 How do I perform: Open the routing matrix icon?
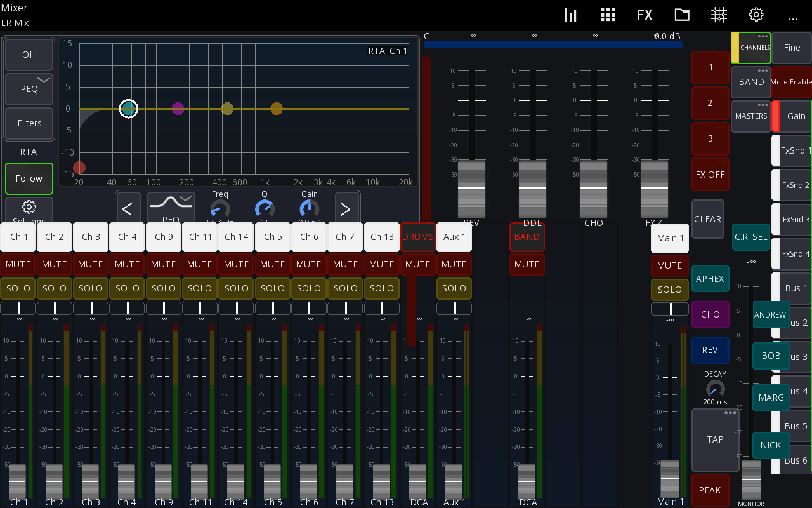pyautogui.click(x=719, y=15)
